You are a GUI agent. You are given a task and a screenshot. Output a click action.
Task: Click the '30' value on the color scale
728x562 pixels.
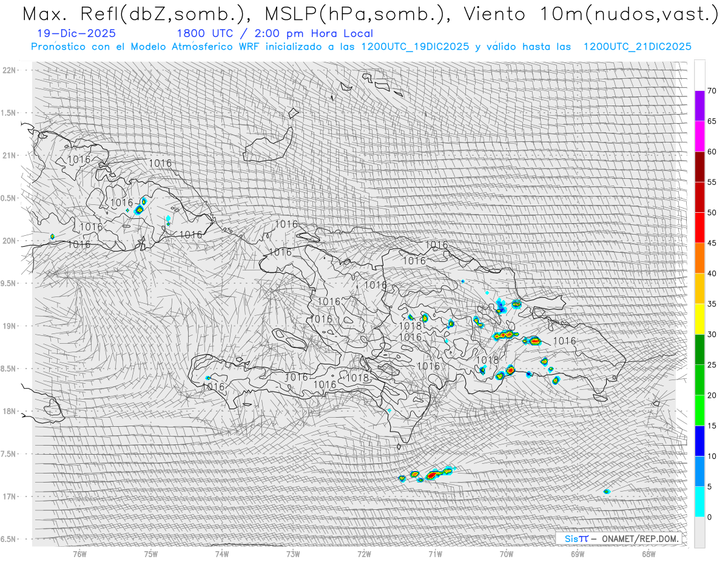712,335
